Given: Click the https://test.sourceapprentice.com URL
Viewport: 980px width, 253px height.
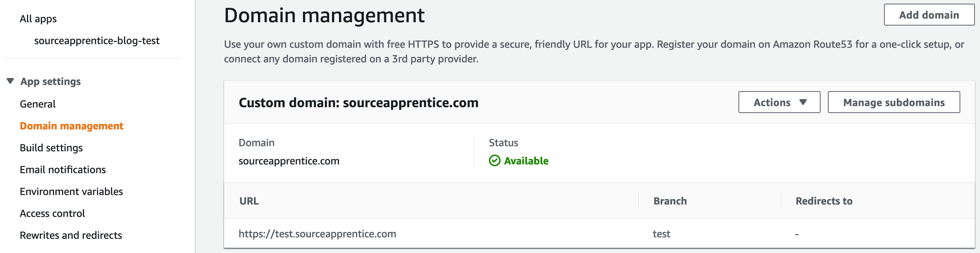Looking at the screenshot, I should tap(317, 234).
